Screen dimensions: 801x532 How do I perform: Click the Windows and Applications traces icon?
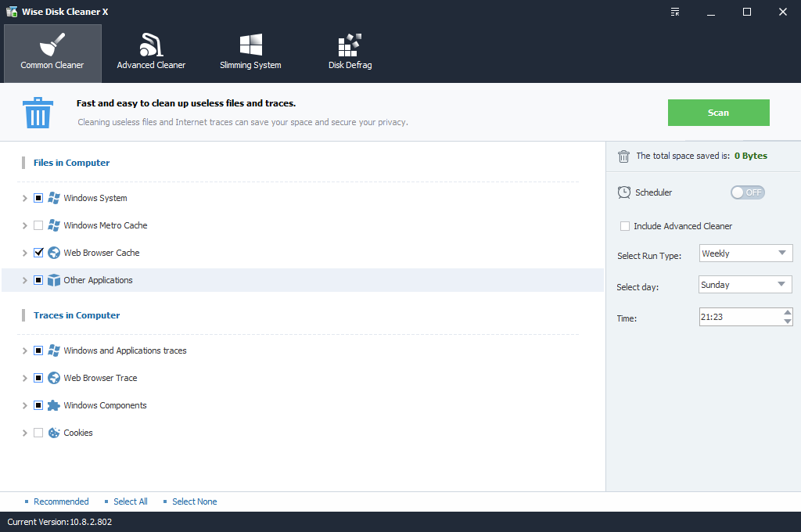(54, 350)
